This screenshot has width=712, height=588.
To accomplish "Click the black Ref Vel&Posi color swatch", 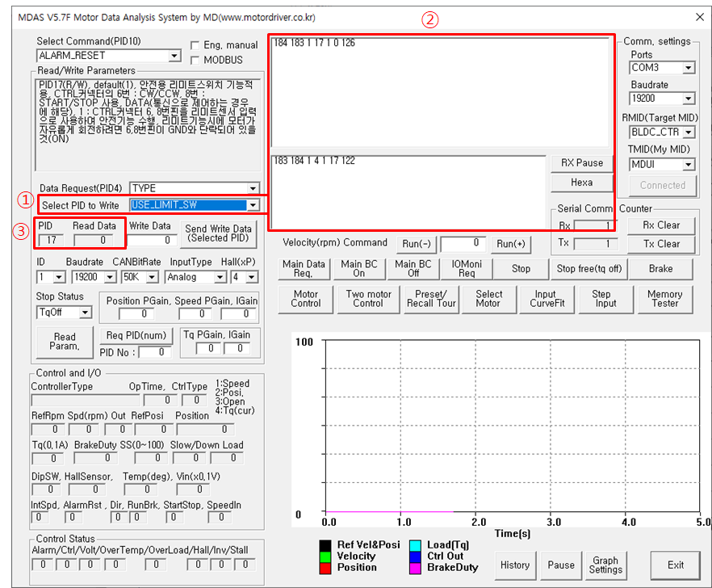I will pyautogui.click(x=325, y=545).
